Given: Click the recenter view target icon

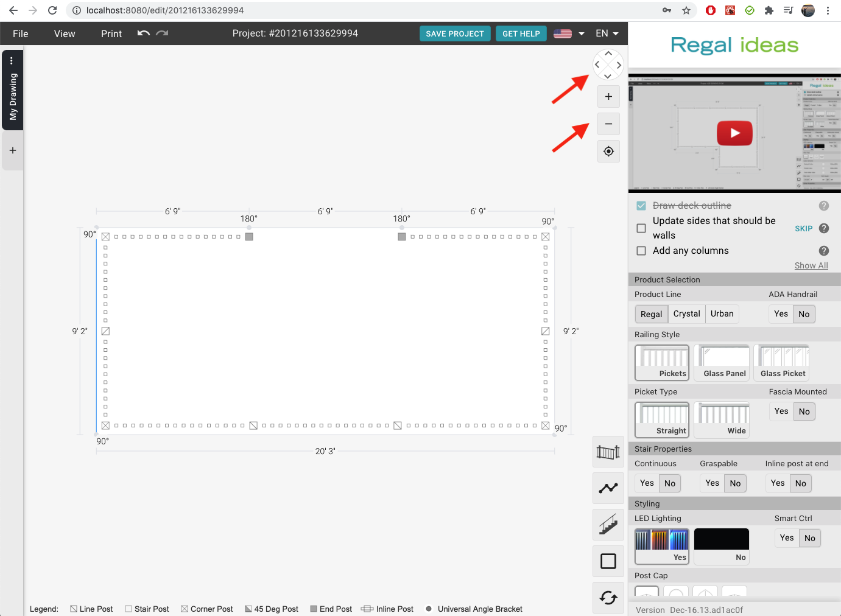Looking at the screenshot, I should click(x=608, y=152).
